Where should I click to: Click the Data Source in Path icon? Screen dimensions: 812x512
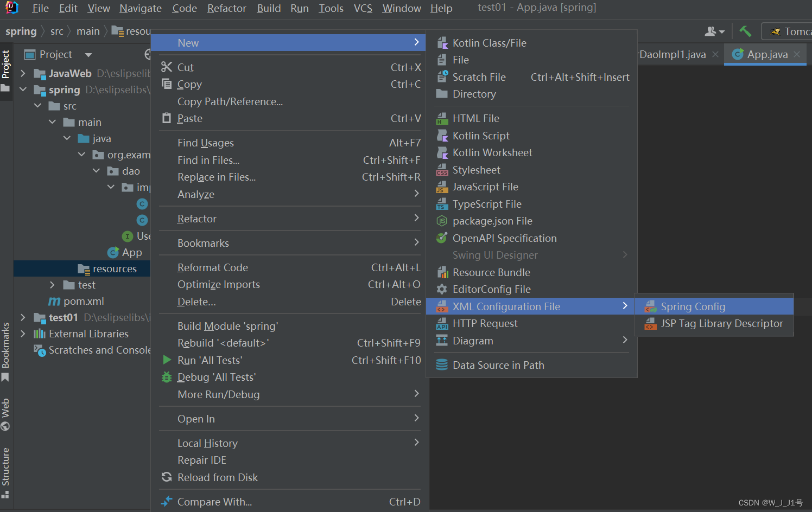point(442,365)
